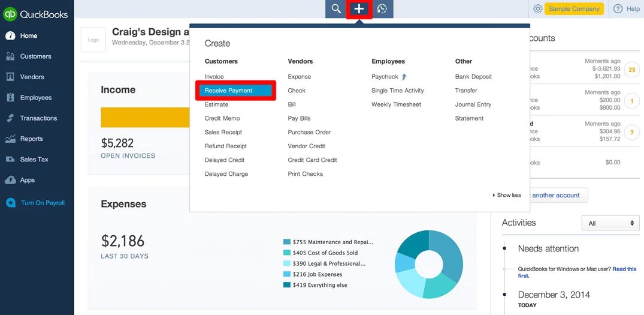Screen dimensions: 644x315
Task: Click the Turn On Payroll star icon
Action: point(11,203)
